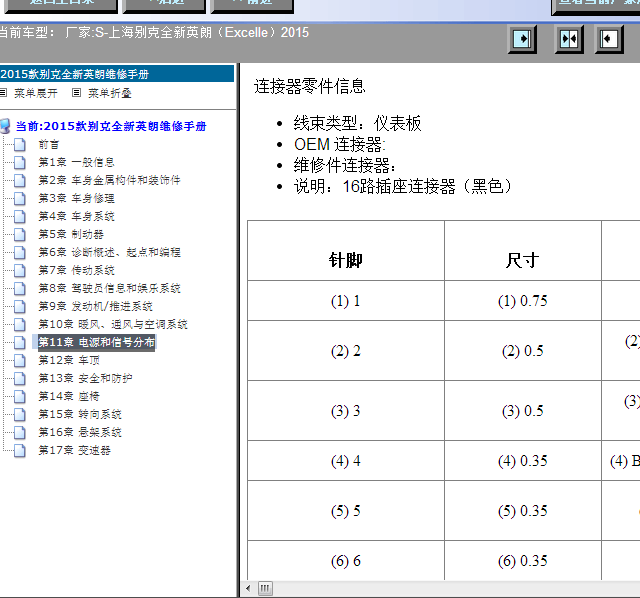Click the pin cell (2) 2
The image size is (640, 598).
[x=346, y=351]
